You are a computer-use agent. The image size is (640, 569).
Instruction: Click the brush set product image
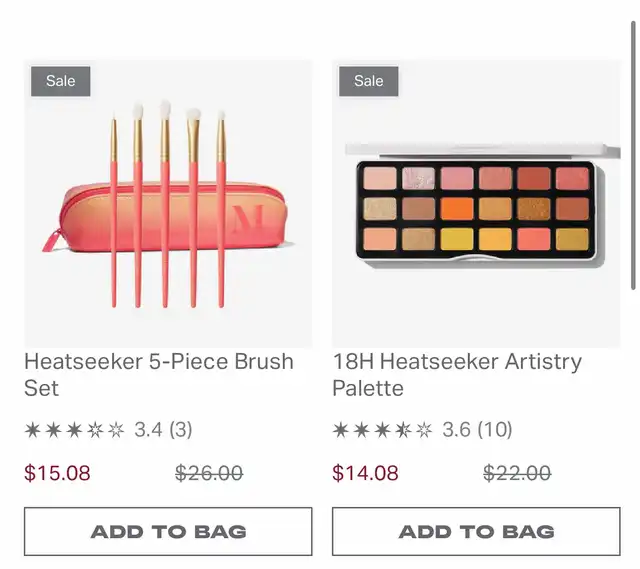point(168,204)
